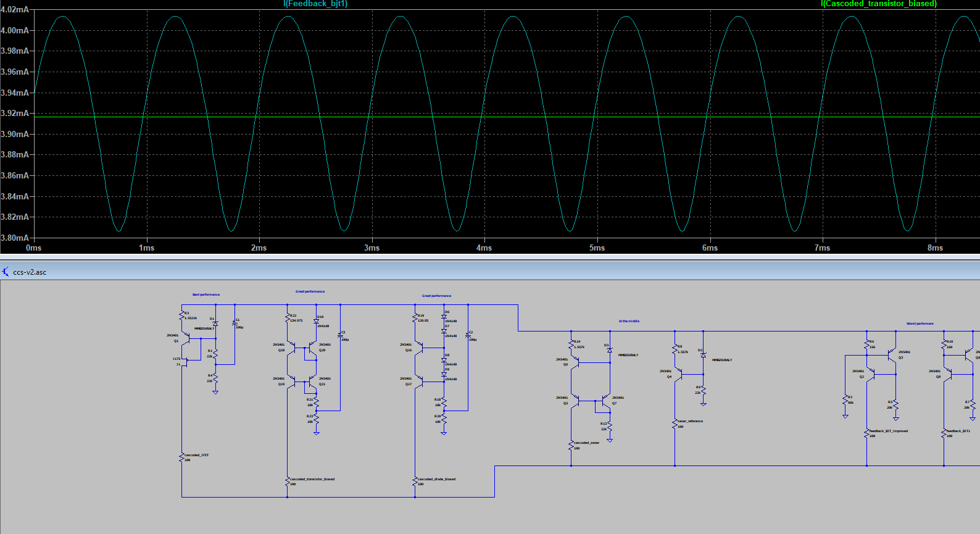Screen dimensions: 980x534
Task: Select the "Best performance" comment text
Action: click(206, 294)
